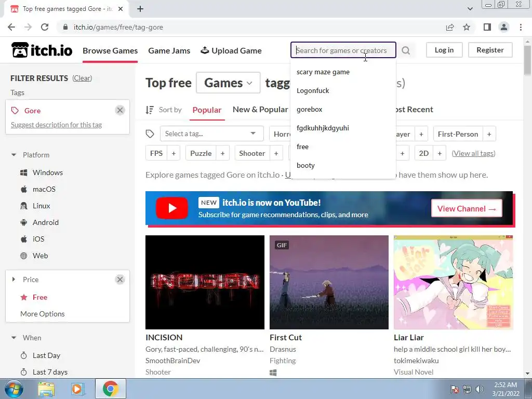532x399 pixels.
Task: Clear the Price filter
Action: tap(120, 280)
